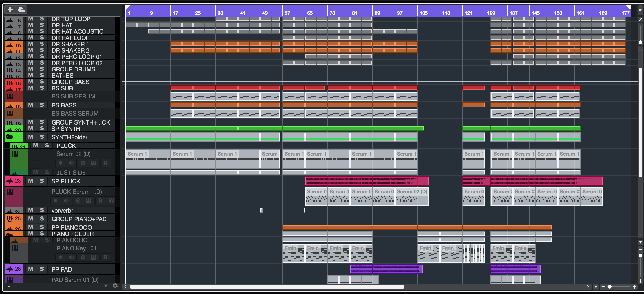Click Serum 02 (D) instrument keyboard icon
Screen dimensions: 644x294
pos(15,154)
